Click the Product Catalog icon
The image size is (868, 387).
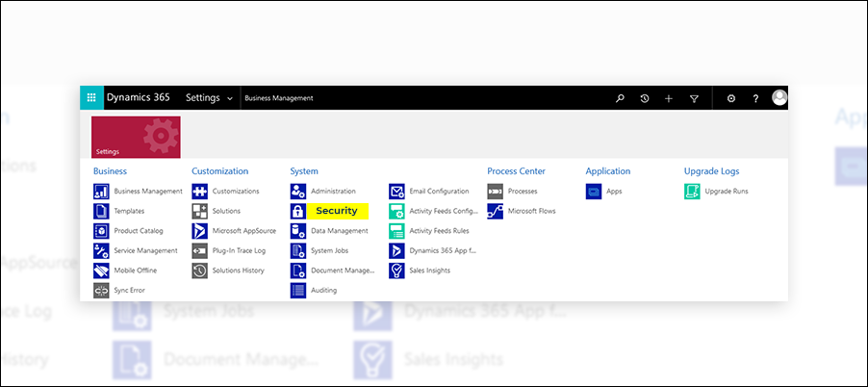point(101,231)
